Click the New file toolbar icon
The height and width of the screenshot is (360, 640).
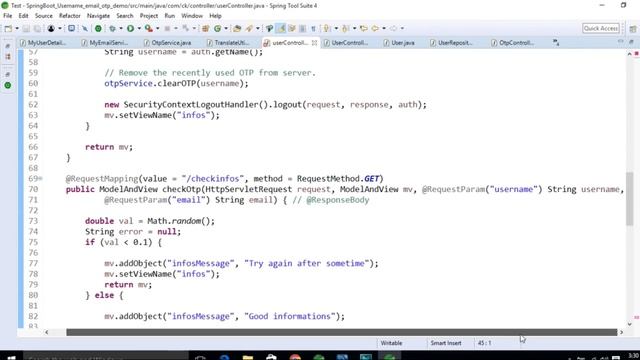click(8, 28)
